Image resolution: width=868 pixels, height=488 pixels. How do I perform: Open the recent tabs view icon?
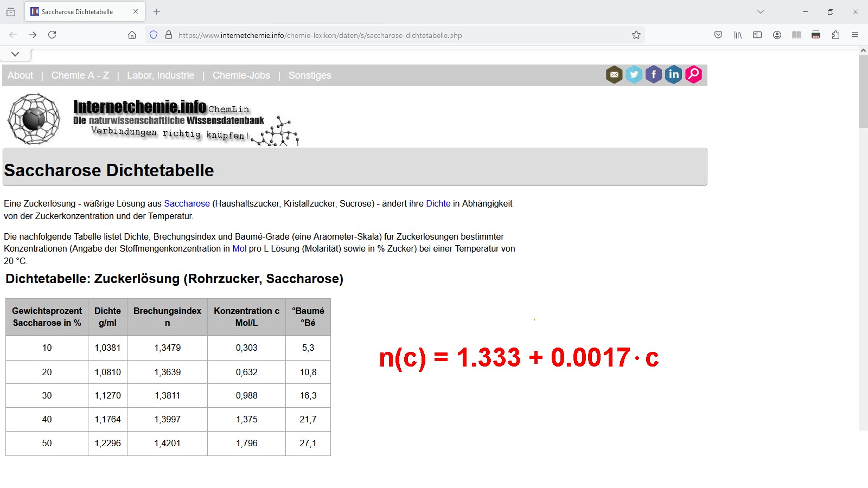11,11
